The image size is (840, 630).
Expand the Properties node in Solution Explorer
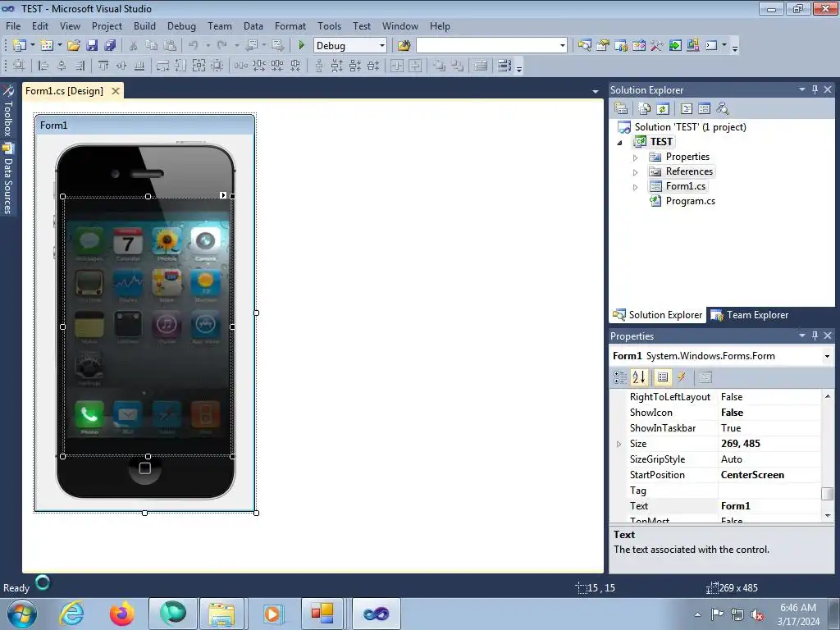[x=636, y=157]
